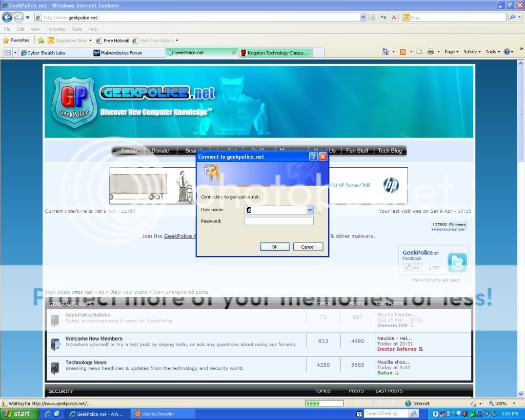This screenshot has width=525, height=420.
Task: Click the view last post icon next to Safan
Action: point(397,373)
